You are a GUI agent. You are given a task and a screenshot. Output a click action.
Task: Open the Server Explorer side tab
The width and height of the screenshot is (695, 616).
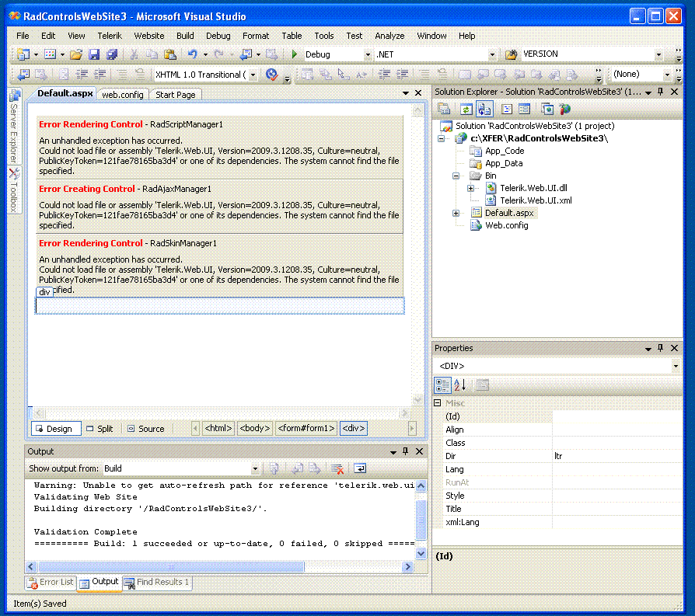14,126
